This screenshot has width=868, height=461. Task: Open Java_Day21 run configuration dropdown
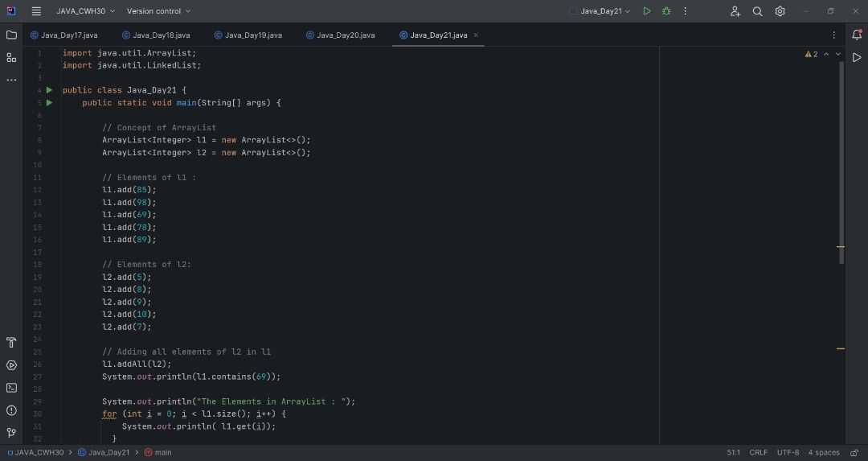pos(600,11)
